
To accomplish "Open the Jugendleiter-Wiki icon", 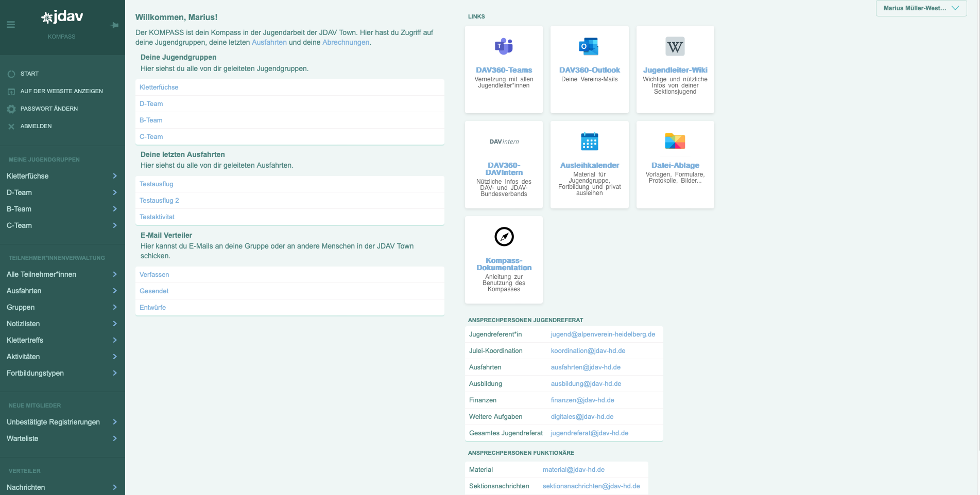I will (x=675, y=47).
